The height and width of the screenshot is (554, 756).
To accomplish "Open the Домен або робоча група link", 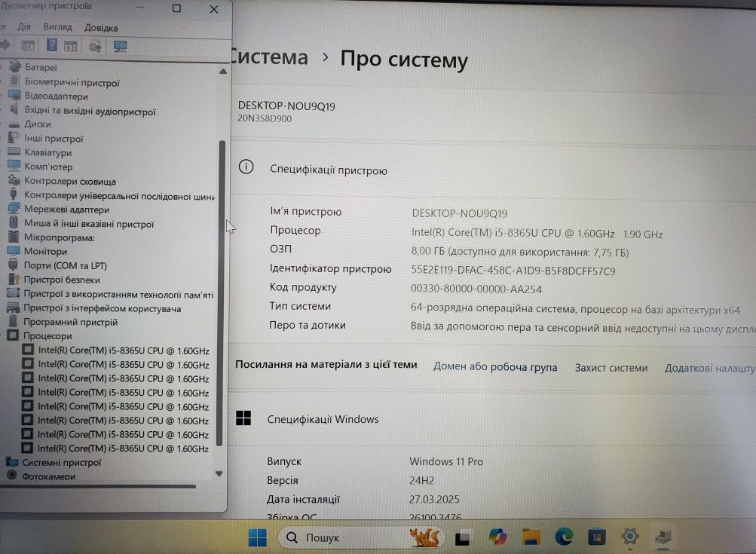I will coord(495,367).
